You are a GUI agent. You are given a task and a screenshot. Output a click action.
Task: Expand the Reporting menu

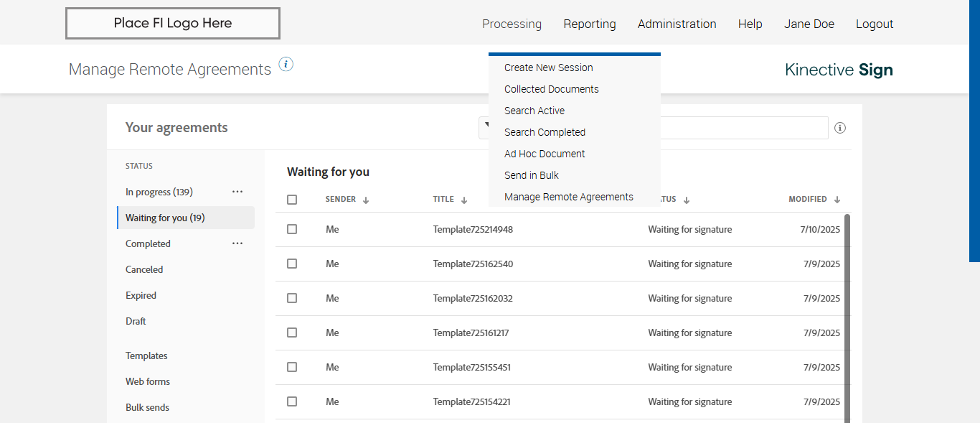(x=590, y=24)
